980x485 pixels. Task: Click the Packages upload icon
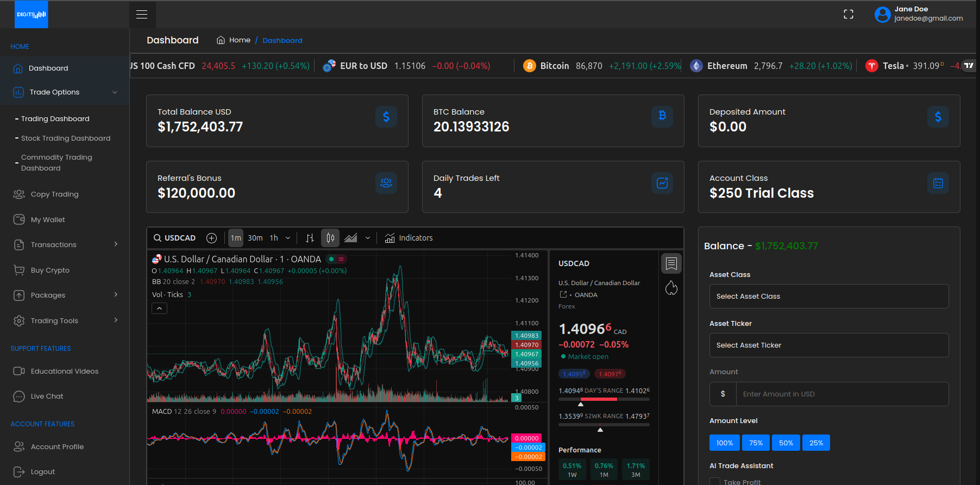(19, 295)
